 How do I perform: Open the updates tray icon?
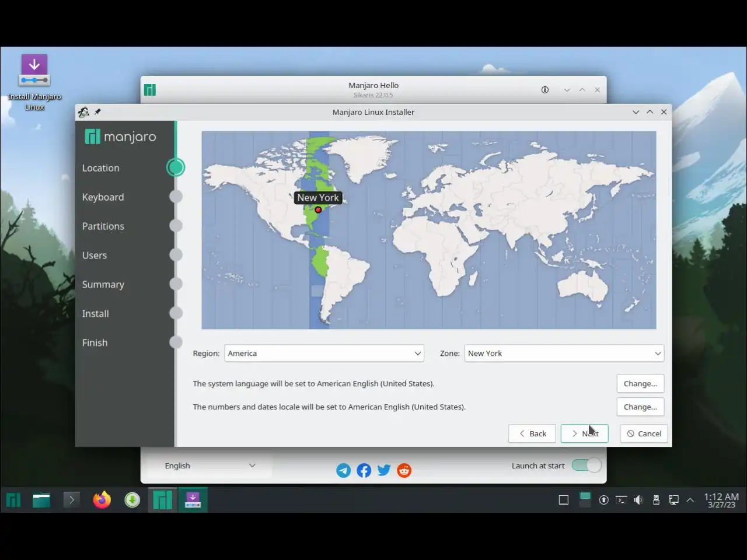604,500
